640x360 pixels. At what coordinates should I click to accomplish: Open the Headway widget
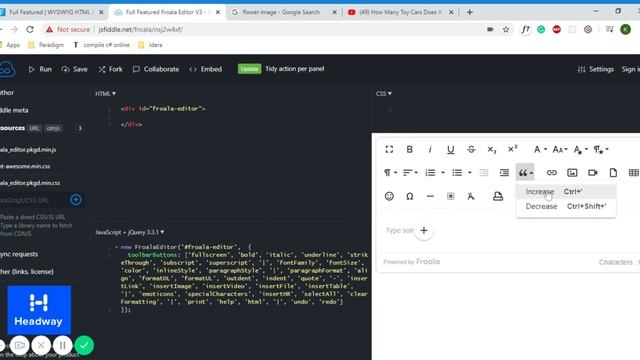(39, 310)
